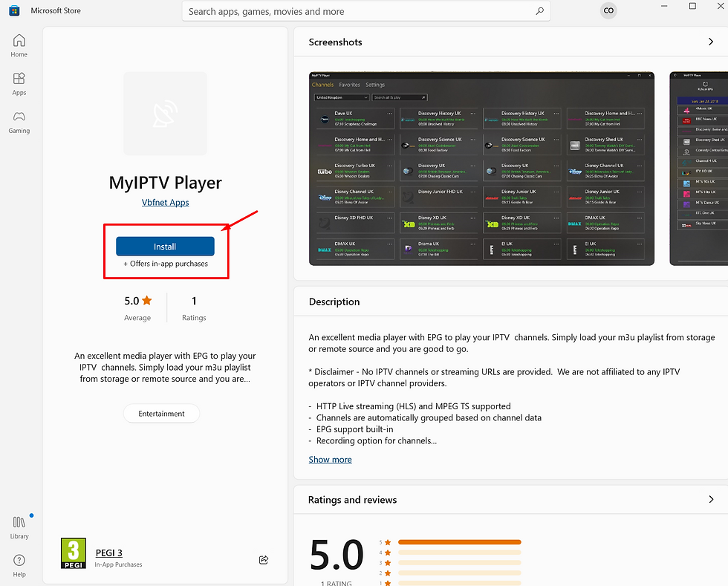
Task: Click the MyIPTV Player title text
Action: point(165,183)
